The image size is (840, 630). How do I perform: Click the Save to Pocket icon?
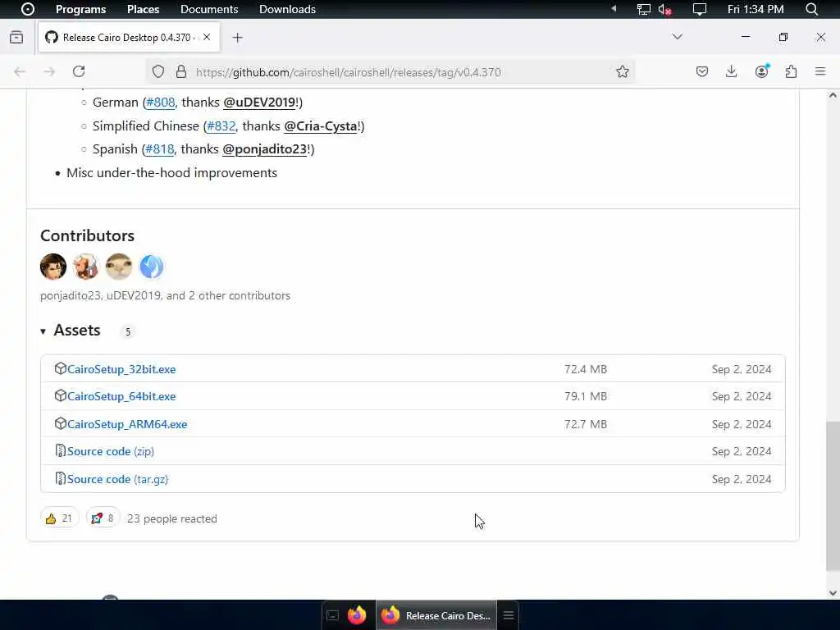702,72
